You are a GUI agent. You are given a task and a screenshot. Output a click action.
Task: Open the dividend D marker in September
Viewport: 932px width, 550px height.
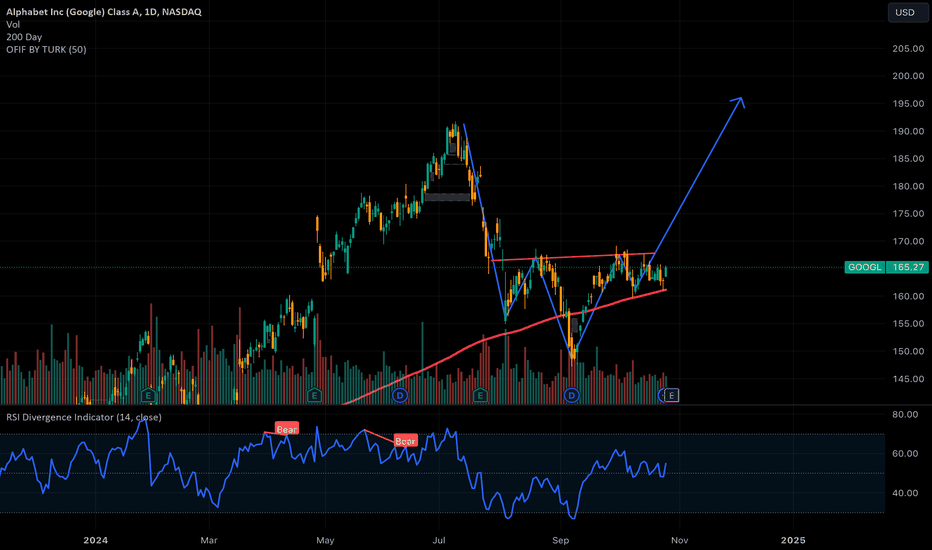point(571,395)
